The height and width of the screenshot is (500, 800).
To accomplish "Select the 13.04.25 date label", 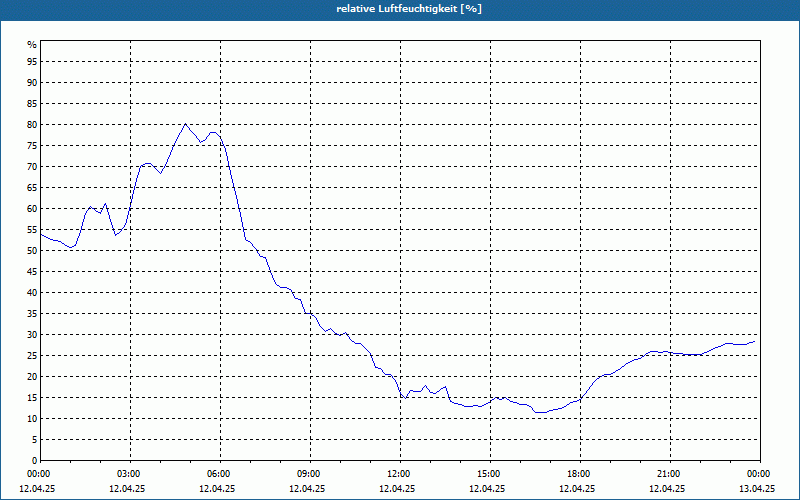I will [x=757, y=488].
